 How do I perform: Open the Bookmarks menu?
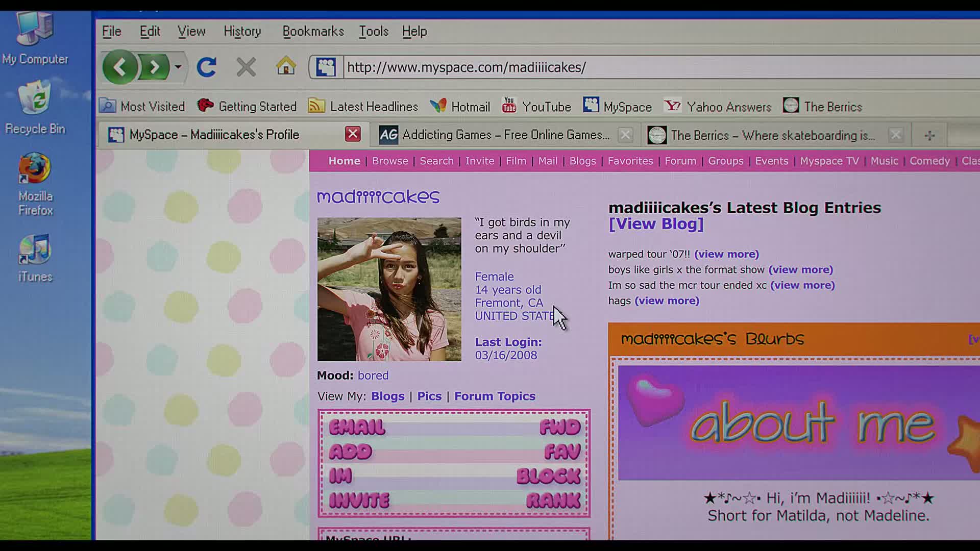(x=313, y=32)
